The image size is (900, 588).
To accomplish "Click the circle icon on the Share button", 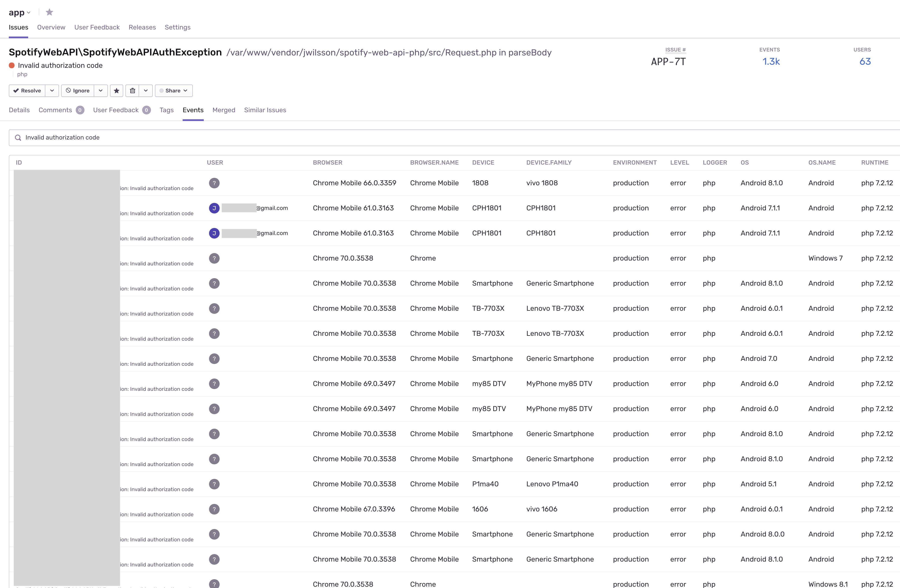I will click(162, 90).
